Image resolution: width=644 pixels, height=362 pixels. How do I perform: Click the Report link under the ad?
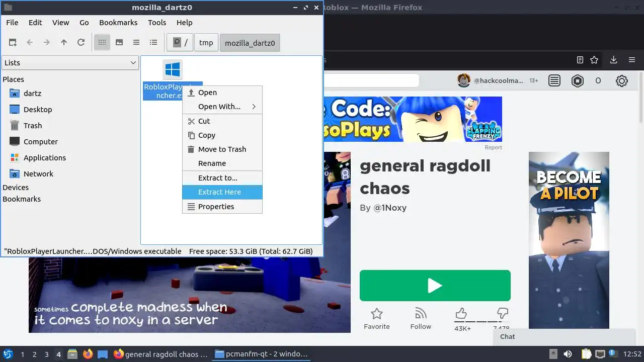tap(493, 147)
